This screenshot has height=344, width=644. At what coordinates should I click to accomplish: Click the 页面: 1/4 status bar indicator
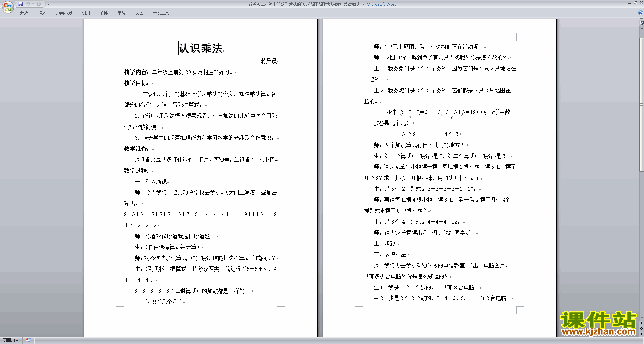(x=11, y=340)
